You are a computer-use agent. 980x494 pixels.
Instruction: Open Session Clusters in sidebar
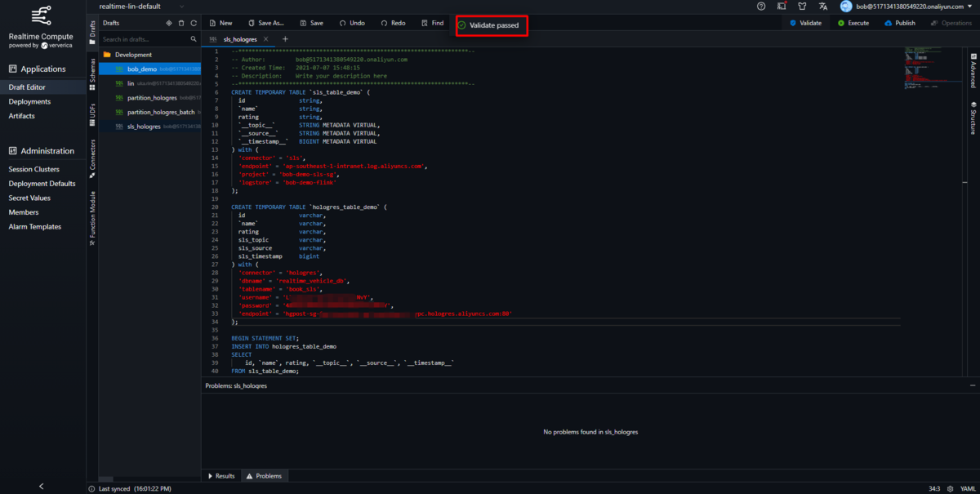tap(42, 169)
